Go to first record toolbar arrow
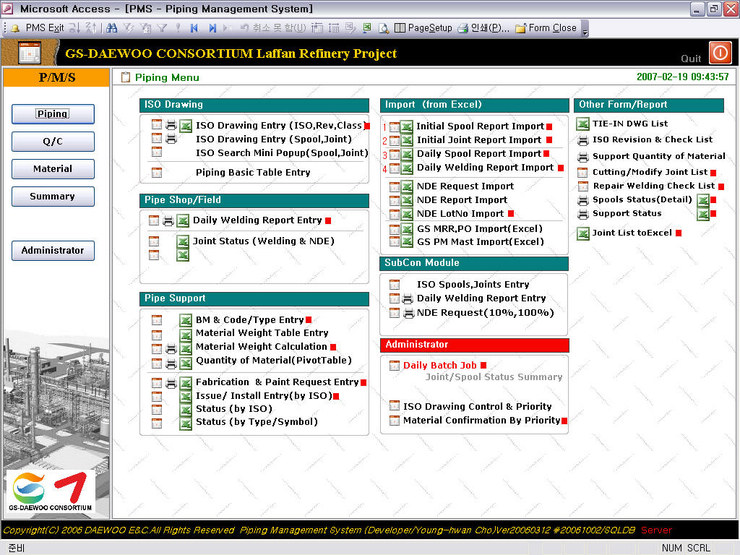Image resolution: width=740 pixels, height=555 pixels. (194, 28)
